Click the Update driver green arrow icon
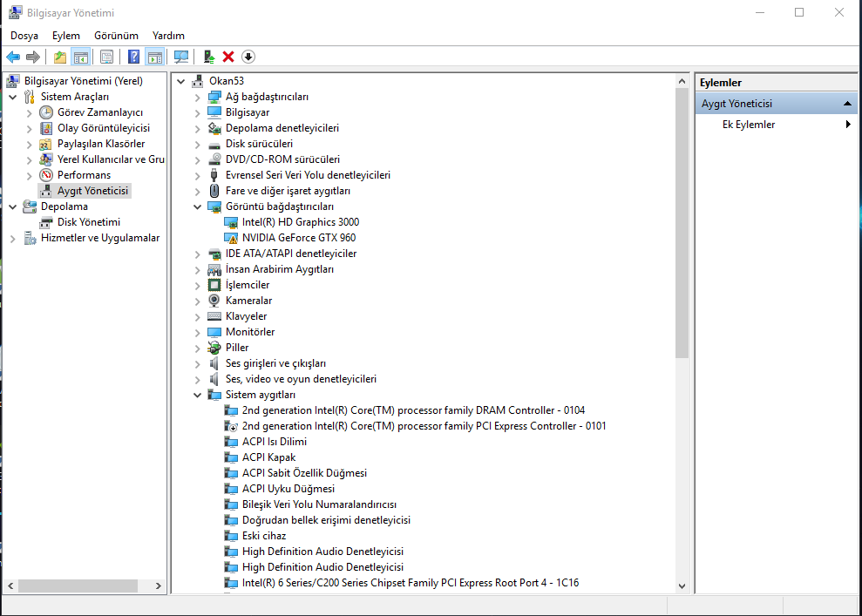This screenshot has width=862, height=616. click(x=209, y=57)
